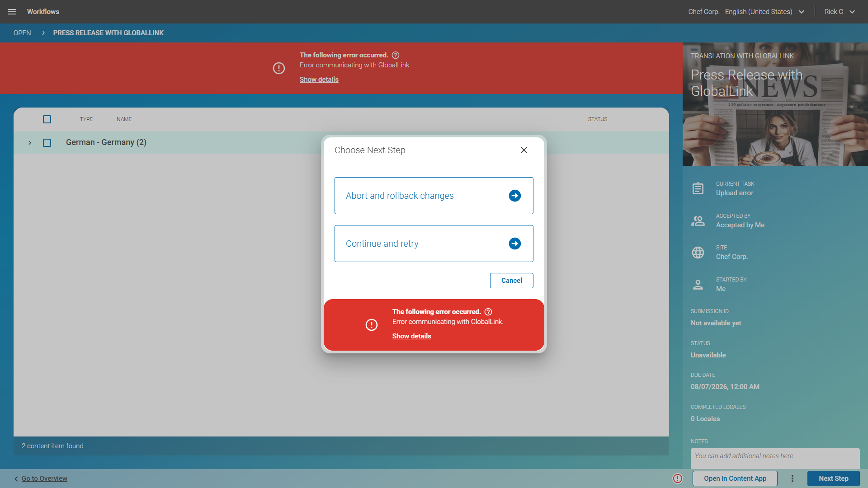Choose Abort and rollback changes
The width and height of the screenshot is (868, 488).
coord(434,196)
